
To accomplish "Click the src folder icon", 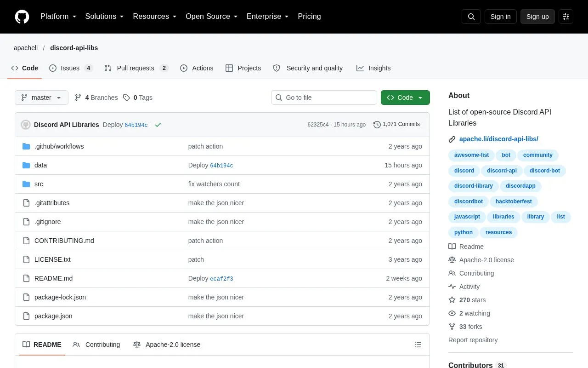I will point(26,184).
